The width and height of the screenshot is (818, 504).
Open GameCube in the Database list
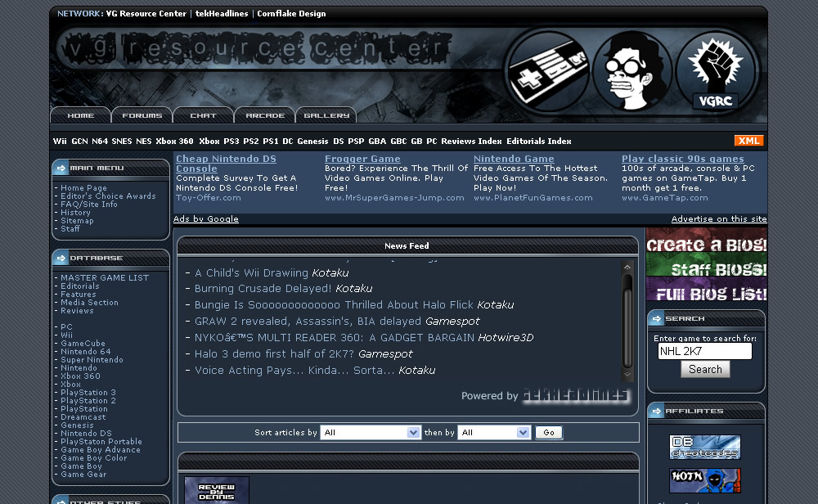(83, 344)
